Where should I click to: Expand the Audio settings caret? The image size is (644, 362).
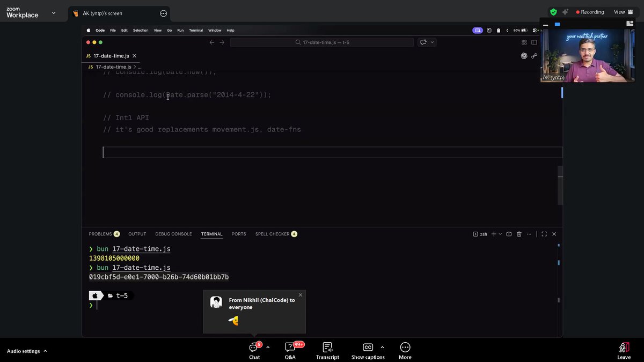tap(45, 351)
